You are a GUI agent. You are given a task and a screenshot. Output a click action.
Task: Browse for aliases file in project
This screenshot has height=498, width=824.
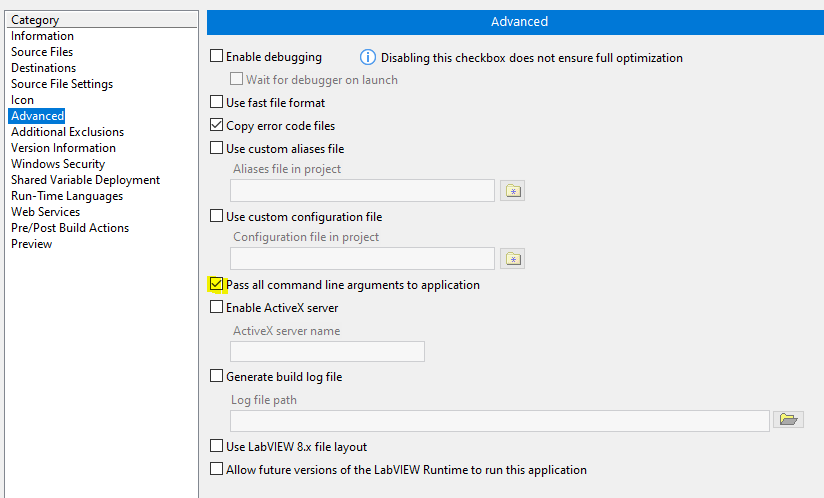tap(512, 191)
